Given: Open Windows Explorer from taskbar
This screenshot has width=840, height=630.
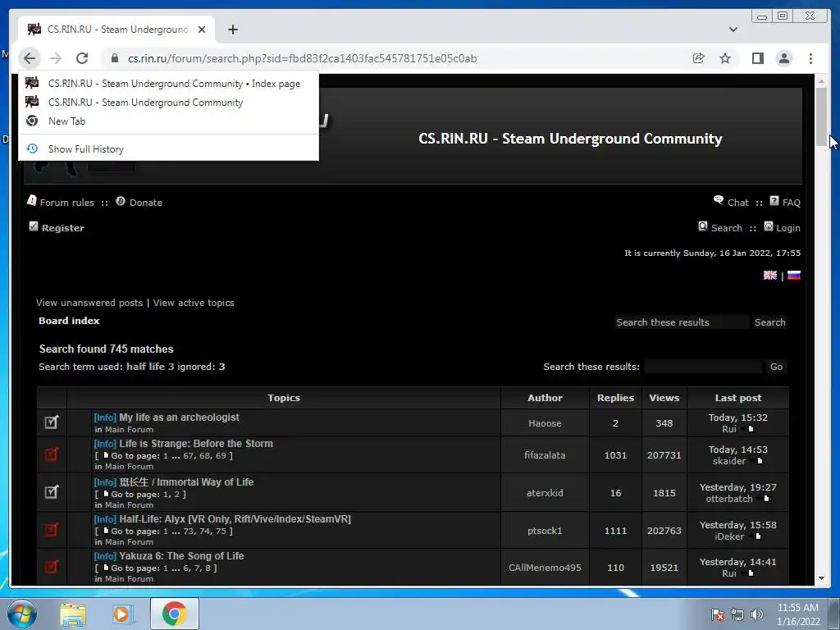Looking at the screenshot, I should 73,614.
